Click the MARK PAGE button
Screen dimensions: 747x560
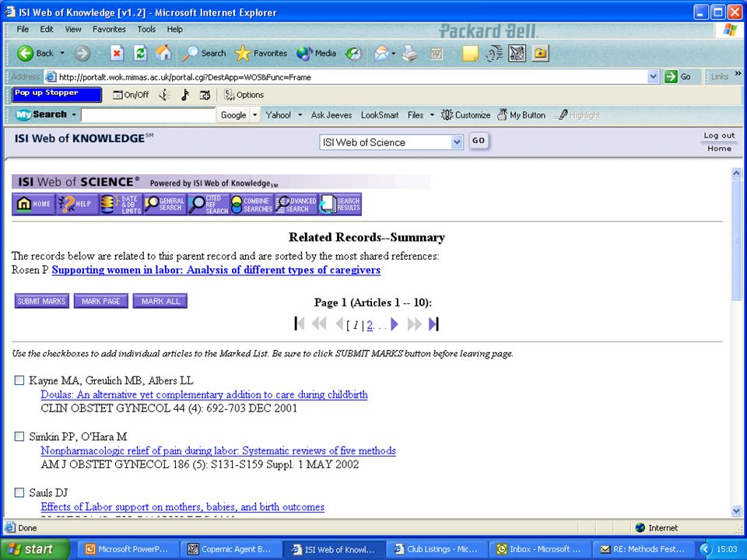(101, 301)
